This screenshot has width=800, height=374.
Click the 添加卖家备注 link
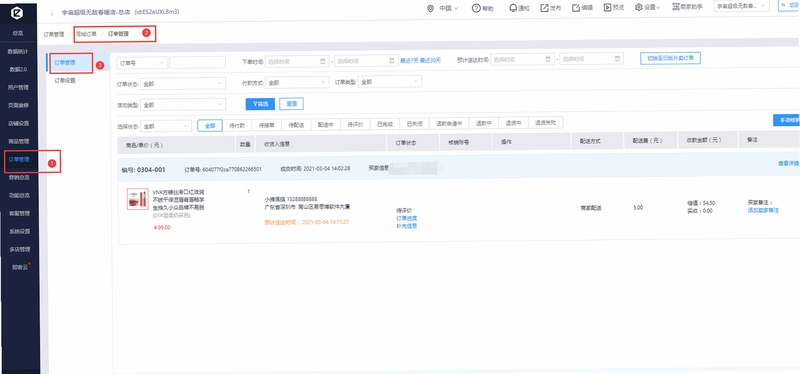(x=763, y=210)
